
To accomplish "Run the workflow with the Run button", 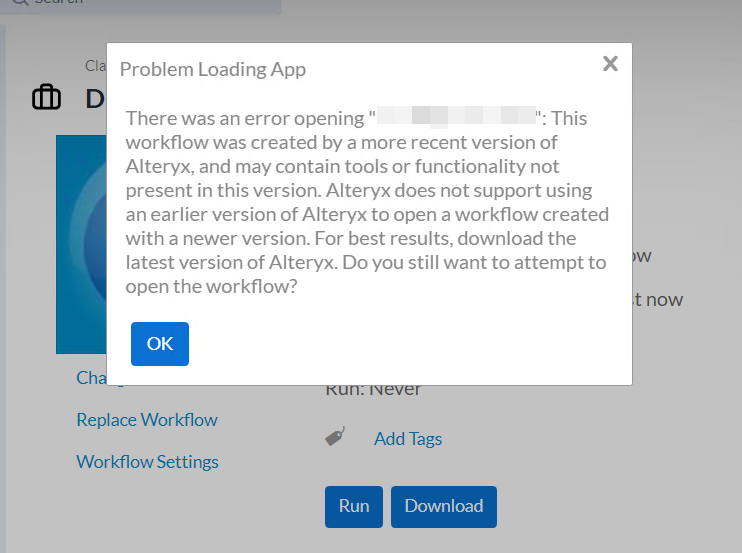I will (x=354, y=506).
